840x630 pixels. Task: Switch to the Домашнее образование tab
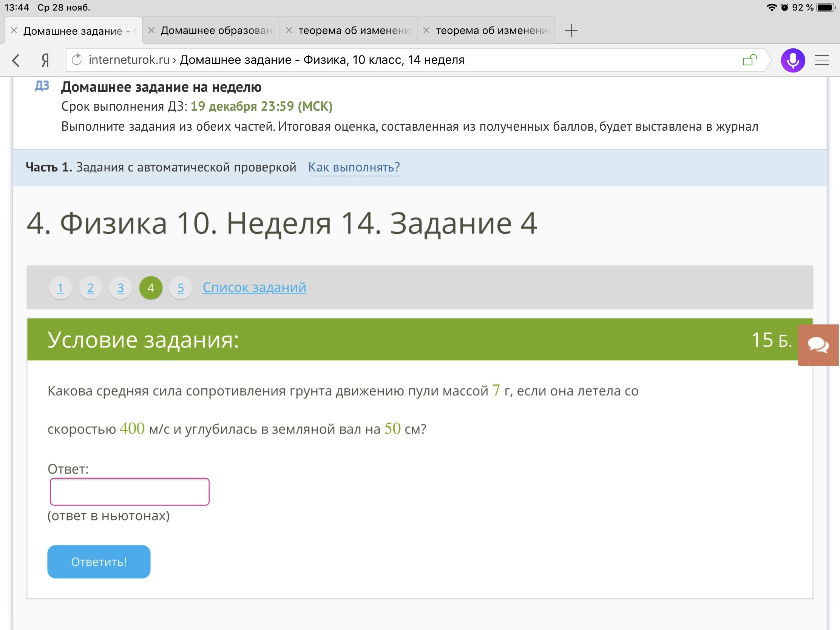pyautogui.click(x=217, y=30)
